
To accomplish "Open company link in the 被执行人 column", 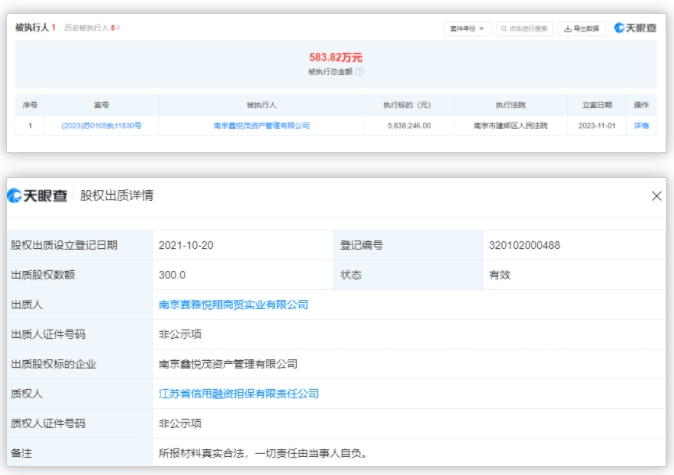I will pyautogui.click(x=261, y=126).
